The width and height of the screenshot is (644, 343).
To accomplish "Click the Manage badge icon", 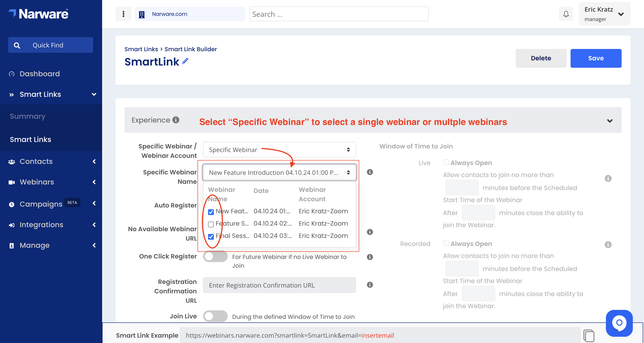I will click(x=11, y=245).
